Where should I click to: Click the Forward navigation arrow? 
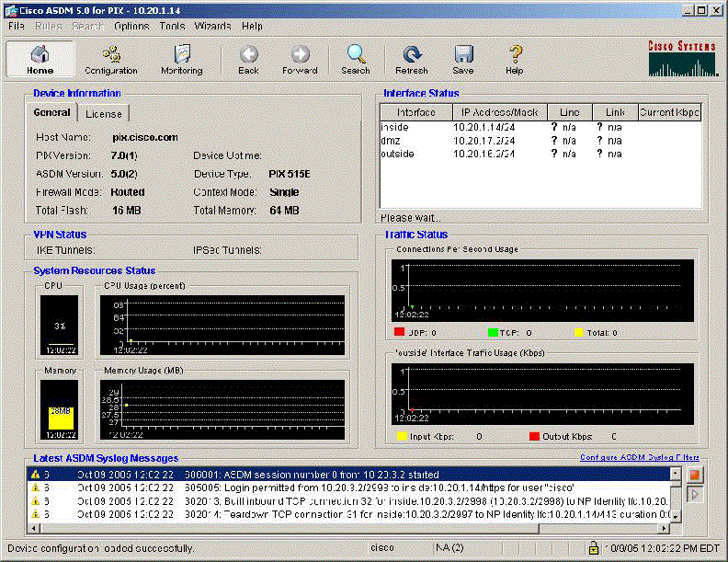[300, 59]
